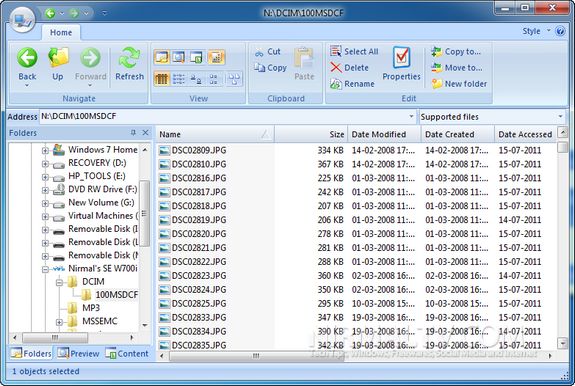
Task: Select file DSC02833.JPG
Action: (199, 317)
